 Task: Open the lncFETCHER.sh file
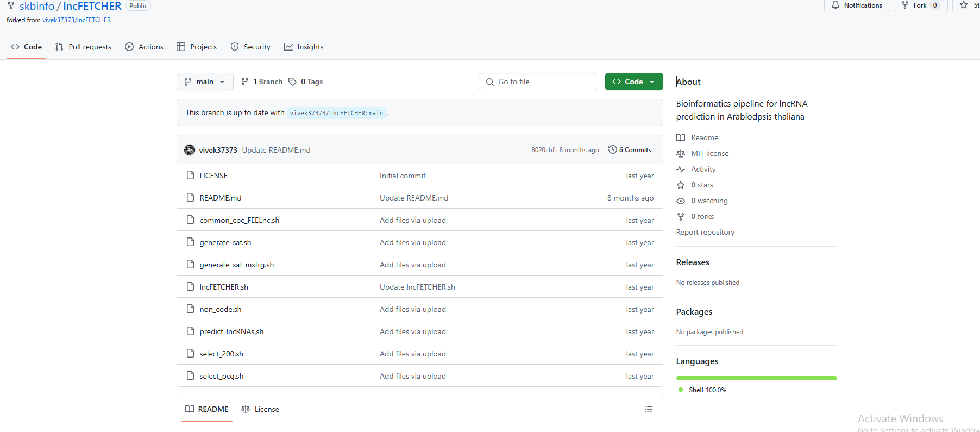[224, 287]
